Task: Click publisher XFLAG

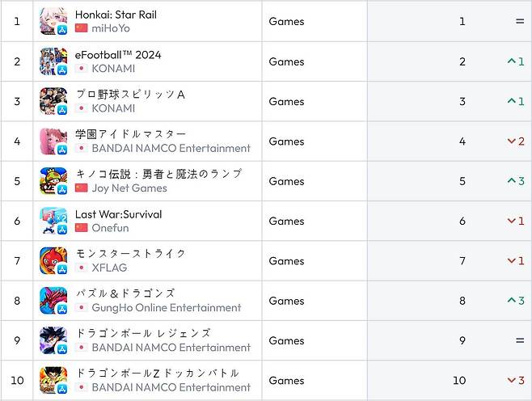Action: point(109,268)
